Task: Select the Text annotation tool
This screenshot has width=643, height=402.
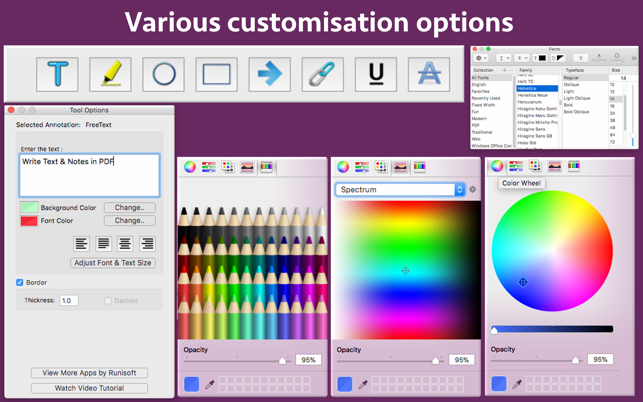Action: (58, 73)
